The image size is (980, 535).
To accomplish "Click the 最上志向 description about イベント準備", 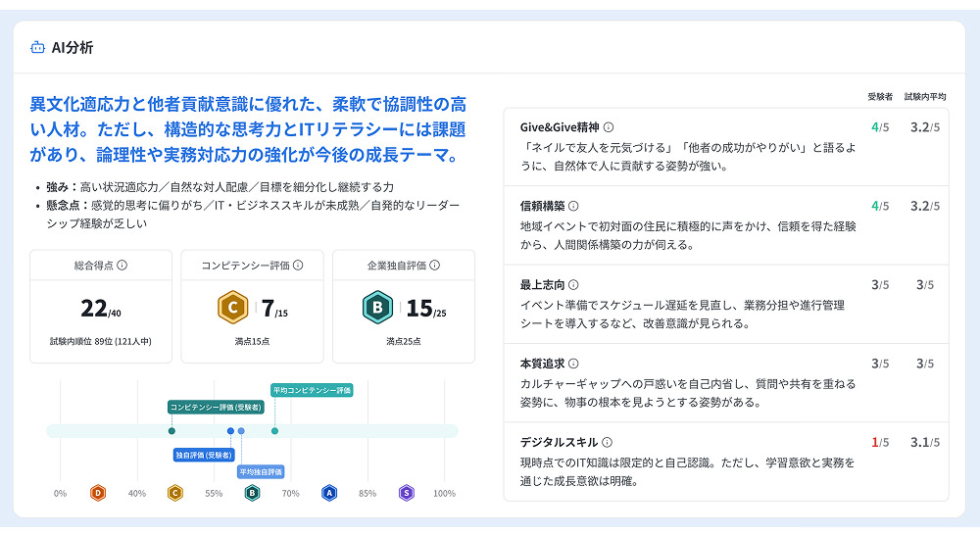I will click(x=682, y=315).
